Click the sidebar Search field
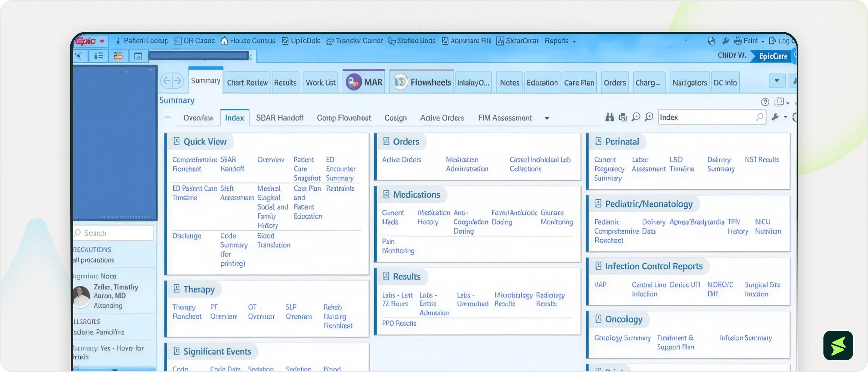This screenshot has height=372, width=868. 113,233
